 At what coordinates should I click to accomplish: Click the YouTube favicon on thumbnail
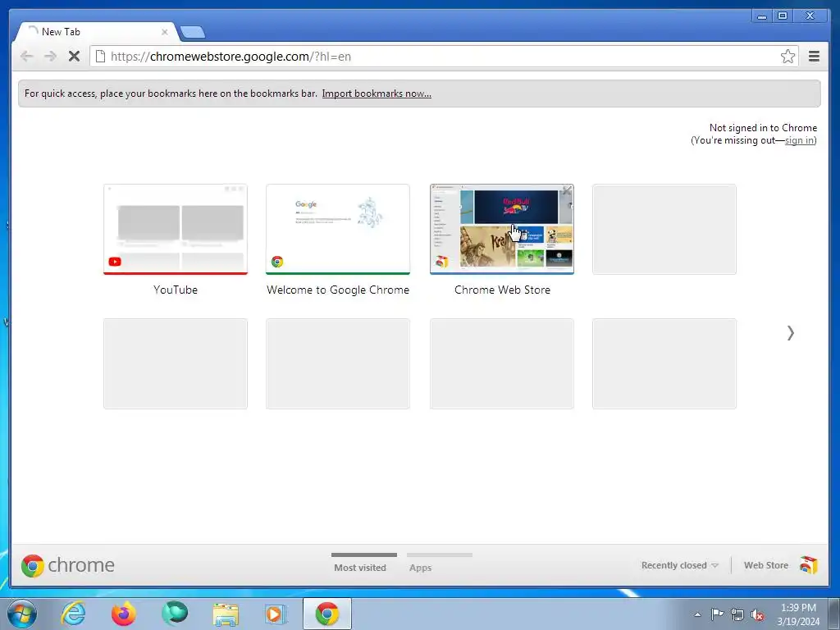click(x=115, y=262)
